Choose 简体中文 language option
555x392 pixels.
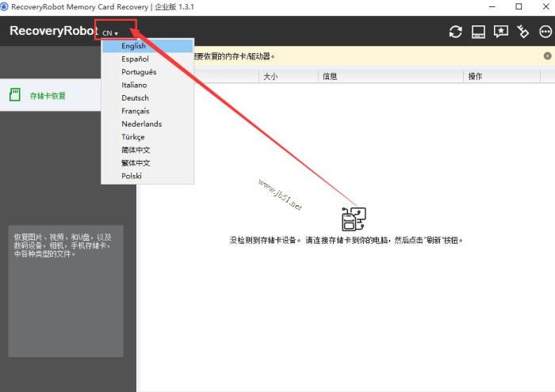(147, 150)
